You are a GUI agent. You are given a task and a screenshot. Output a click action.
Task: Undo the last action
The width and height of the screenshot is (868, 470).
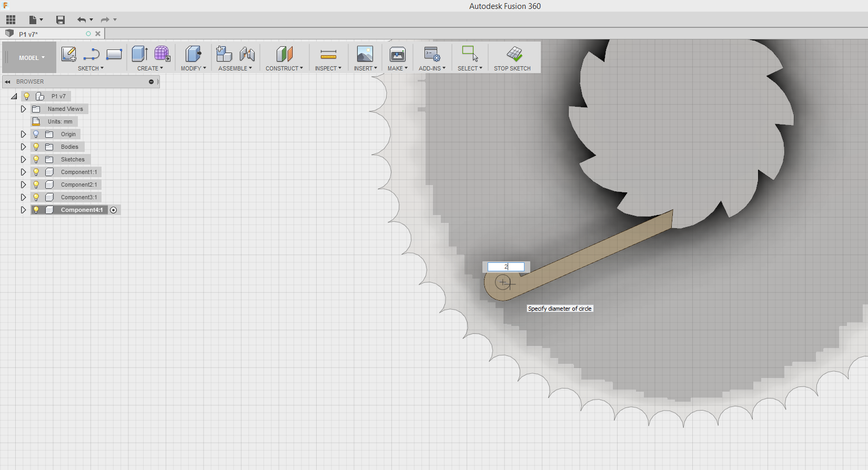click(82, 20)
